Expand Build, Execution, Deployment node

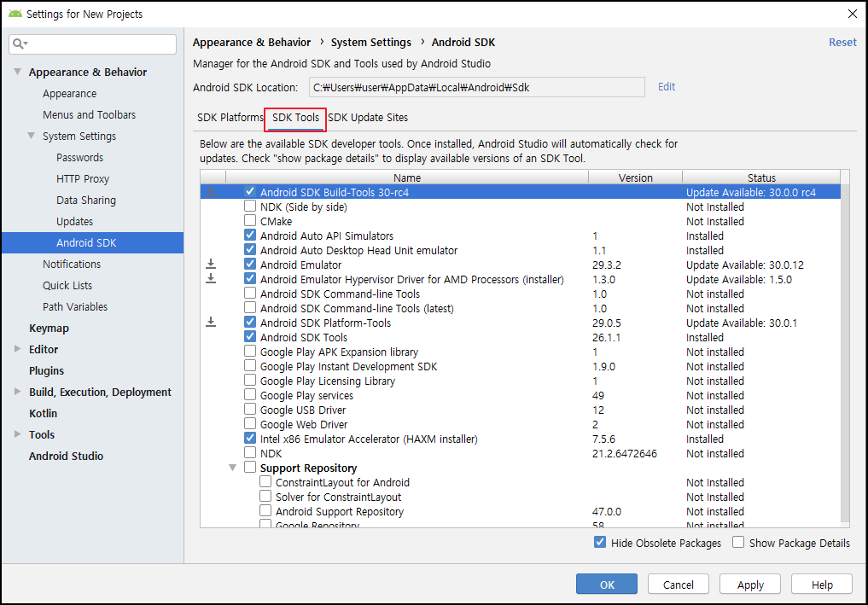18,392
